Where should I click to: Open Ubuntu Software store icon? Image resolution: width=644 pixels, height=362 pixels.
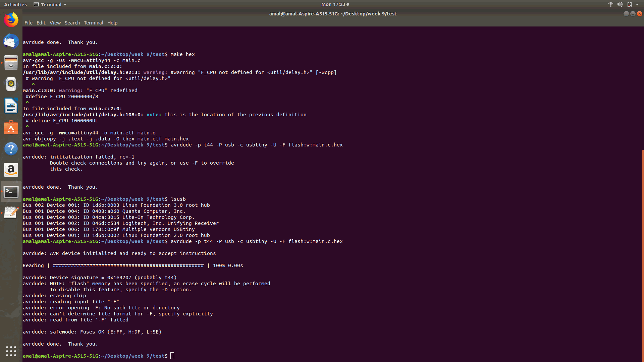[11, 127]
